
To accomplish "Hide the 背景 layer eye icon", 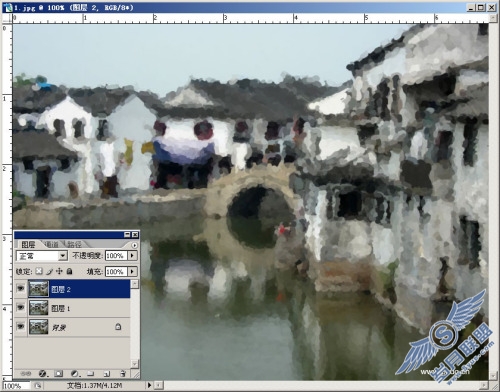I will click(21, 326).
